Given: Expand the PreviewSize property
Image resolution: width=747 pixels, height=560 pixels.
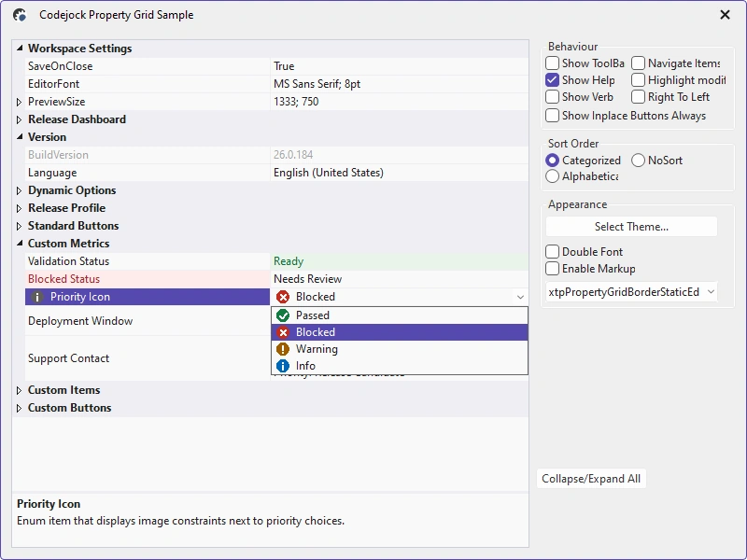Looking at the screenshot, I should pos(19,102).
